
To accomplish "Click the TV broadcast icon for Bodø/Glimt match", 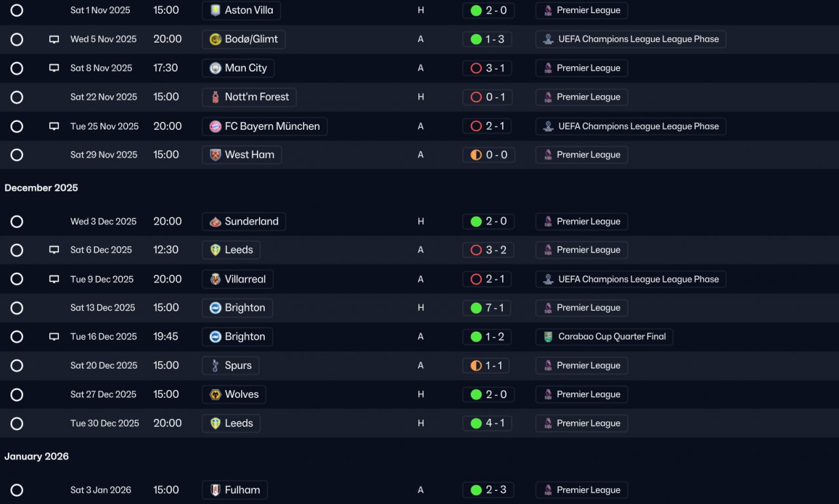I will click(54, 39).
